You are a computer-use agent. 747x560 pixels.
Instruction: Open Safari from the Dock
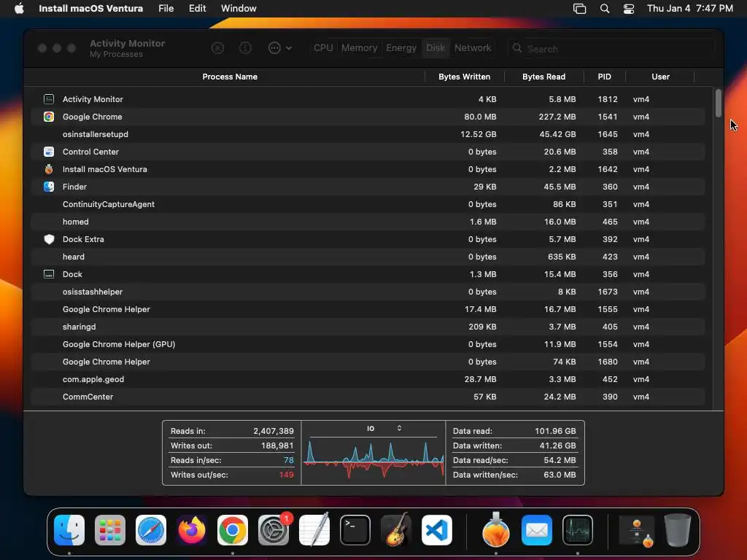pos(151,530)
